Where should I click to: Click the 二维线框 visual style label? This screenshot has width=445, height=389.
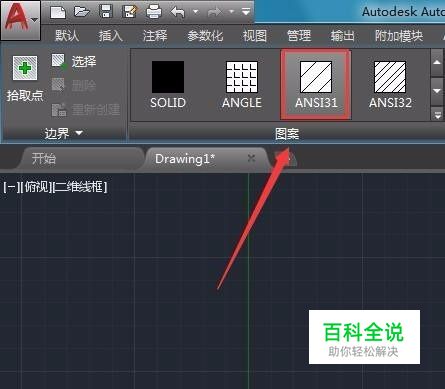click(80, 187)
